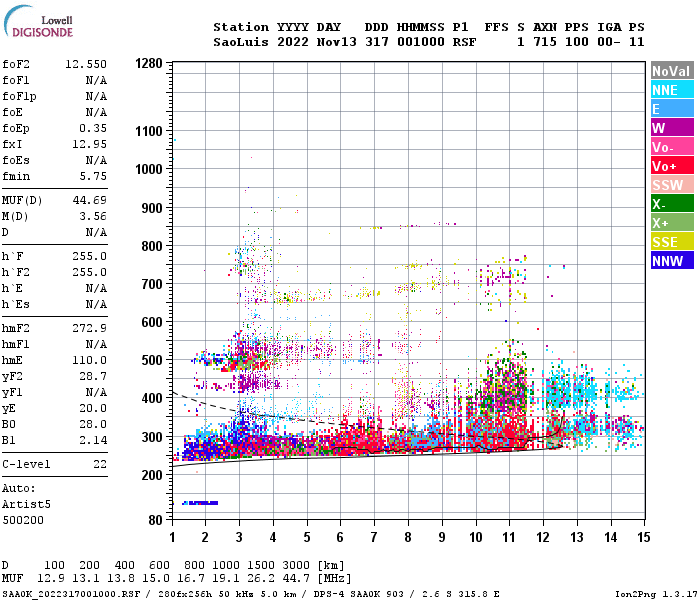Click the MUF 12.9 value for 100 km

[50, 579]
